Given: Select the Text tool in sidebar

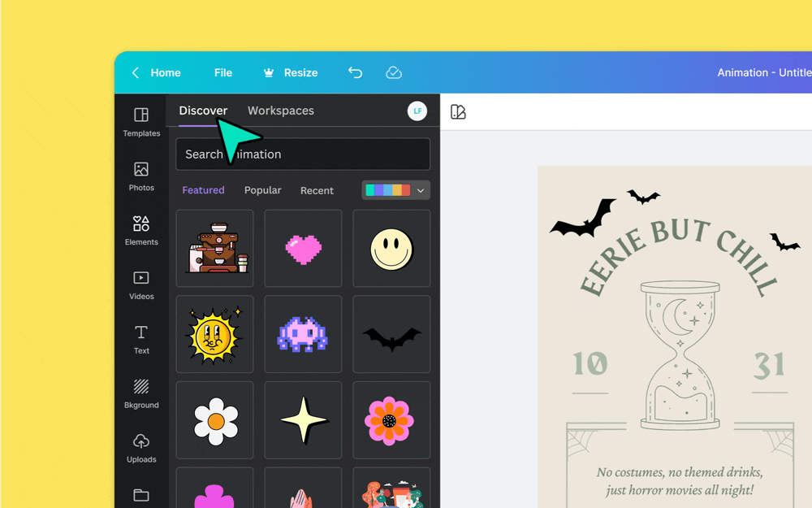Looking at the screenshot, I should [x=141, y=340].
